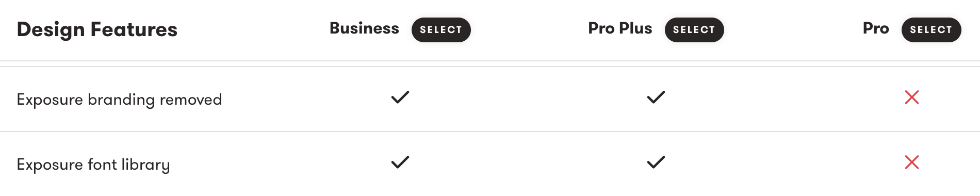Select the Business plan
The width and height of the screenshot is (980, 196).
click(x=441, y=30)
